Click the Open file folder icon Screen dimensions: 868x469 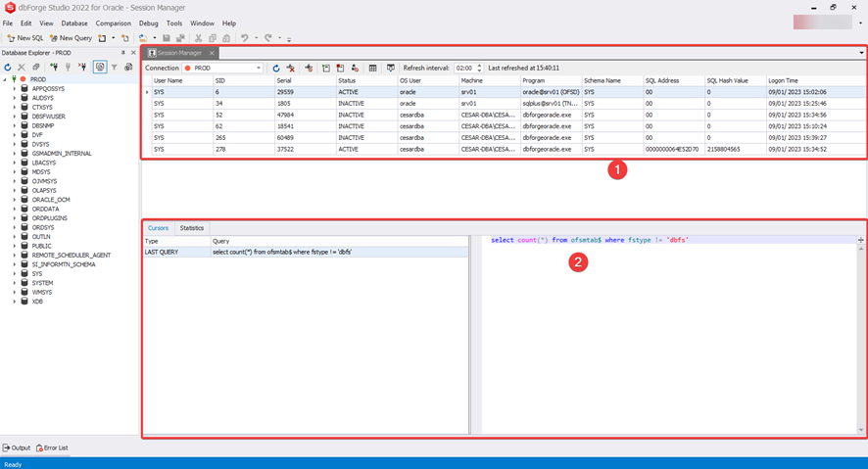click(143, 38)
